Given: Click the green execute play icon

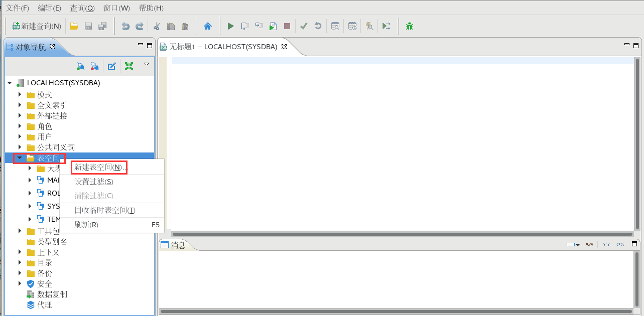Looking at the screenshot, I should (x=231, y=26).
